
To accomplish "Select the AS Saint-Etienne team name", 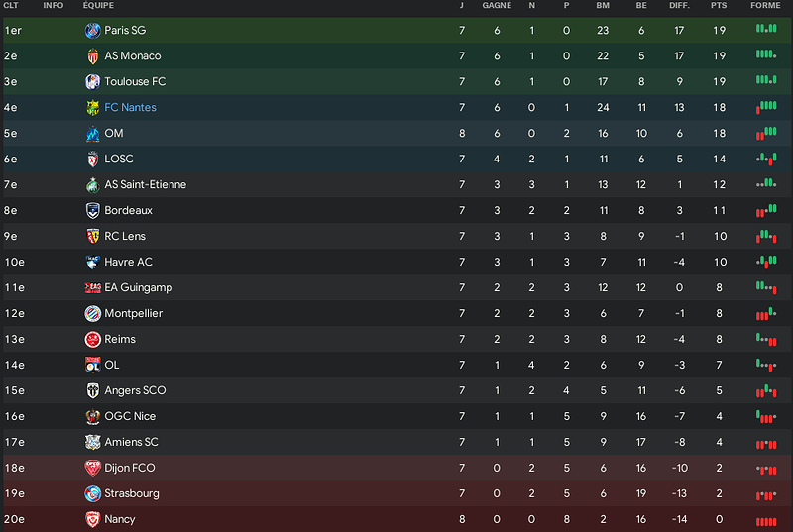I will click(145, 185).
